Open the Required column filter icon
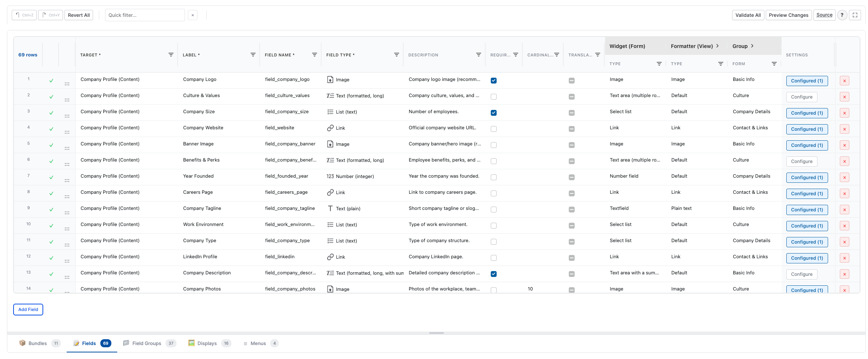868x359 pixels. (x=516, y=55)
